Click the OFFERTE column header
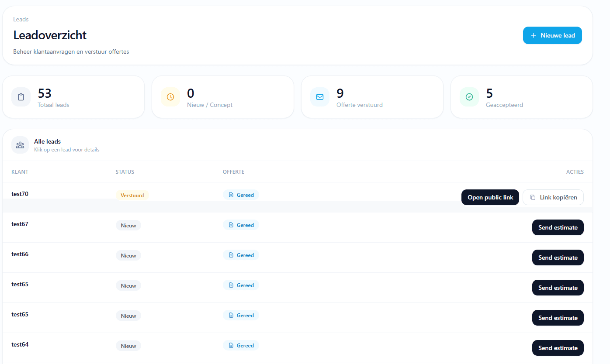Image resolution: width=610 pixels, height=364 pixels. (234, 172)
